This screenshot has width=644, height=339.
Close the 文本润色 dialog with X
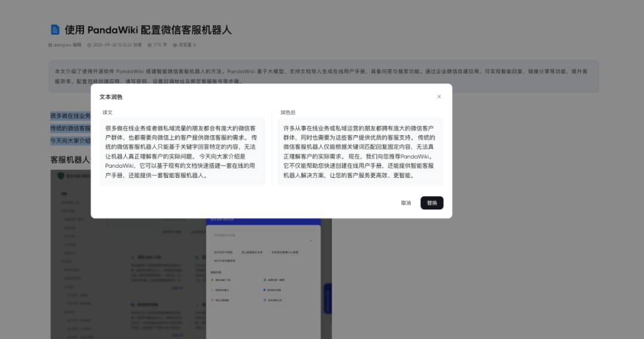tap(439, 97)
